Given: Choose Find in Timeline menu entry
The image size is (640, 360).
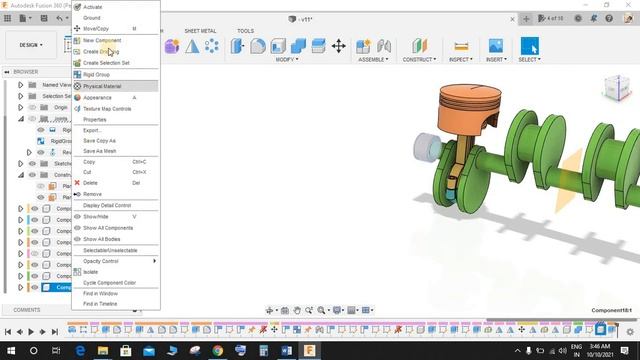Looking at the screenshot, I should [116, 304].
